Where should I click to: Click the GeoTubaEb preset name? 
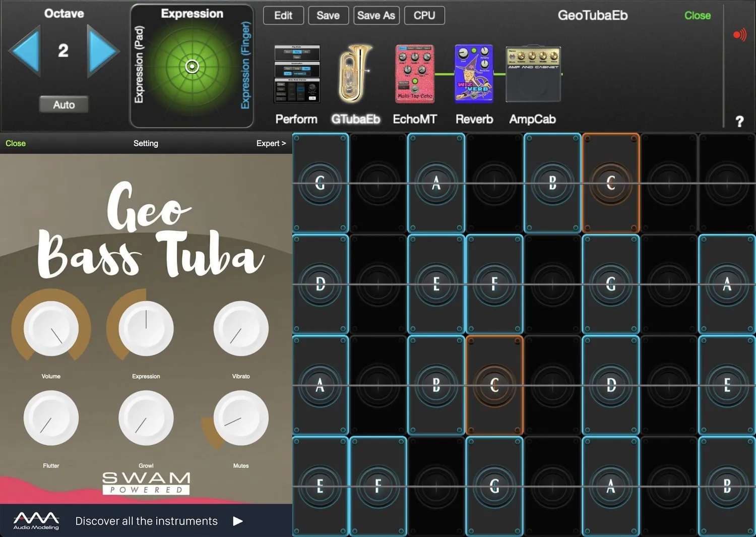click(x=593, y=16)
